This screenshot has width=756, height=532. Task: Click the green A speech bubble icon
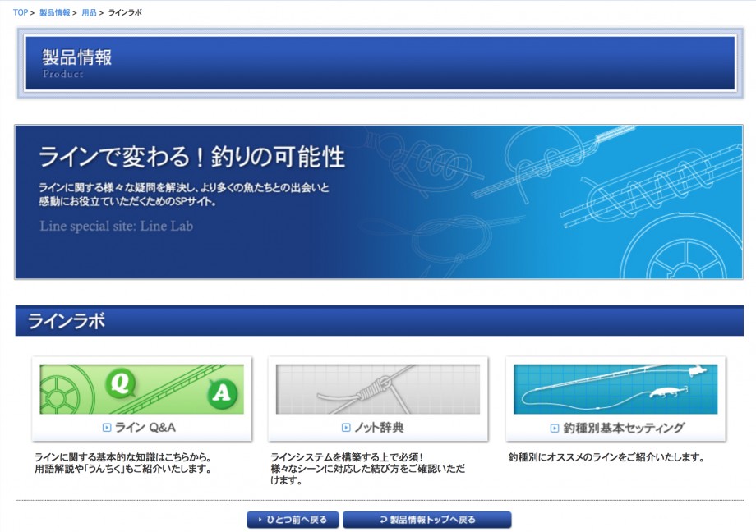(x=222, y=392)
